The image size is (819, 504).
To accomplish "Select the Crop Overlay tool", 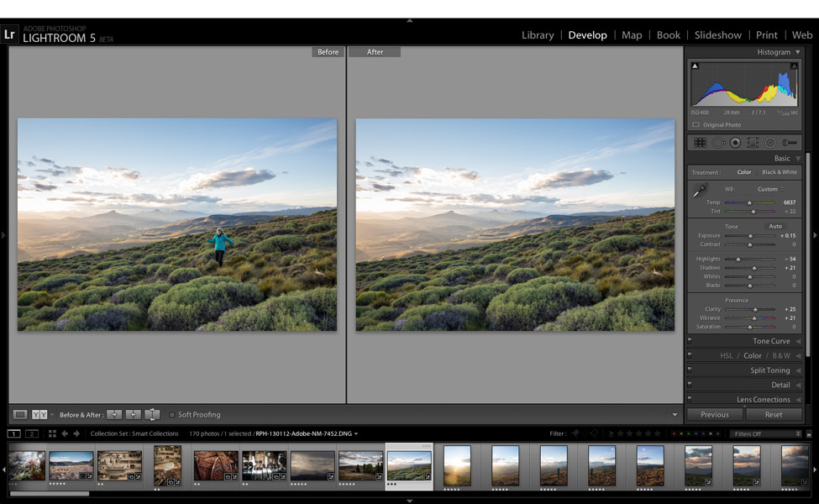I will click(700, 143).
